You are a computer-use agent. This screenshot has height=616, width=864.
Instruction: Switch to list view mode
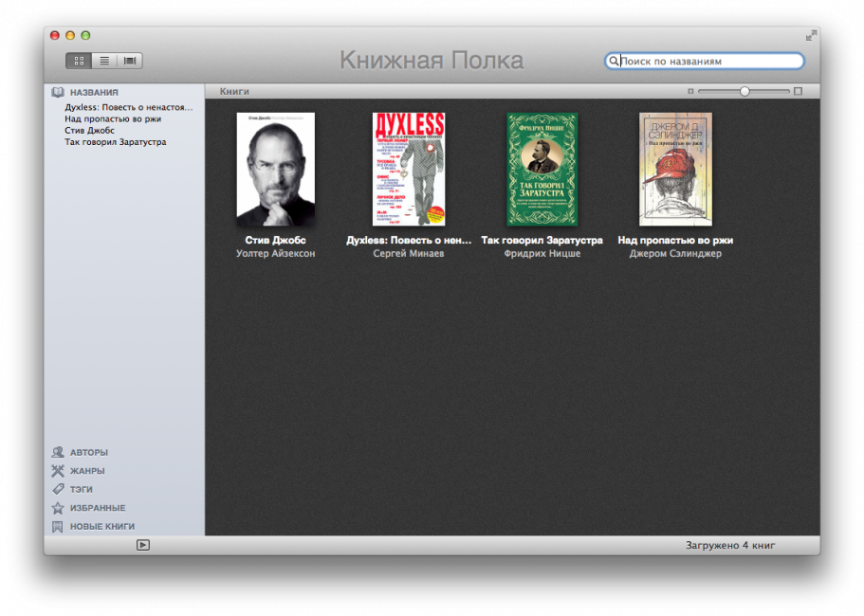pos(104,61)
